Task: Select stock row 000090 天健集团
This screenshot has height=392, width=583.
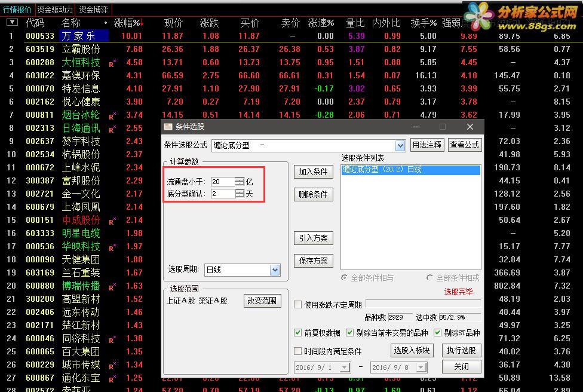Action: tap(80, 259)
